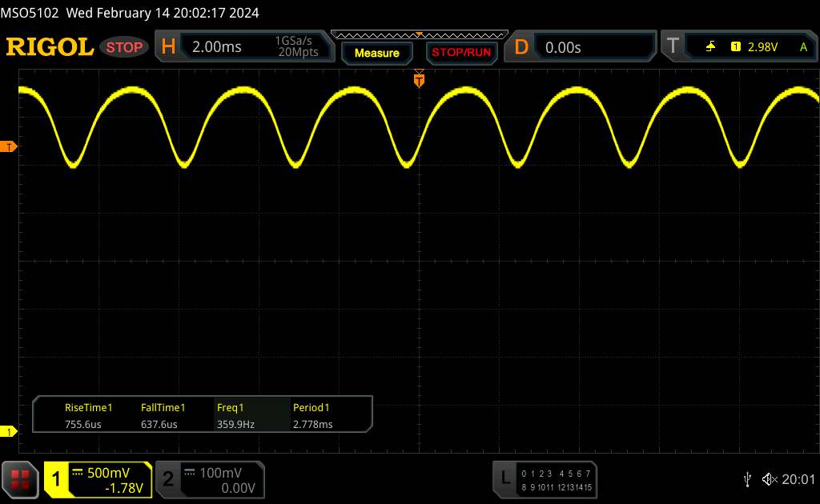Screen dimensions: 820x504
Task: Toggle channel 1 via its yellow label
Action: (57, 479)
